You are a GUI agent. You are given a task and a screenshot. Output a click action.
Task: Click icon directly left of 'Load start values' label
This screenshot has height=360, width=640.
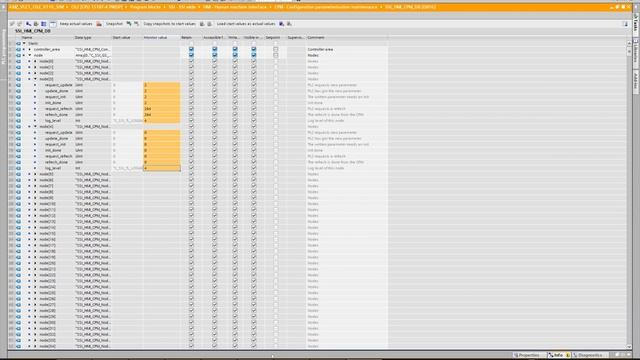click(209, 24)
